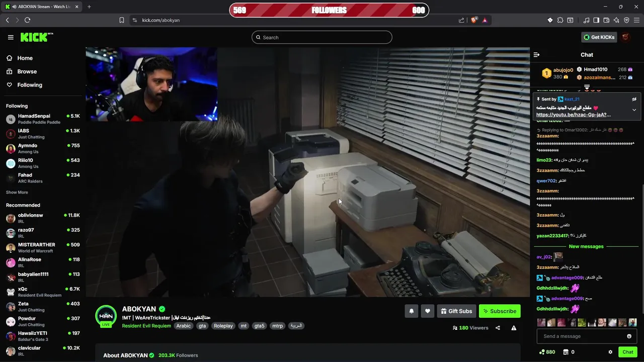Expand the gift leaderboard handle
The image size is (644, 362).
coord(587,87)
